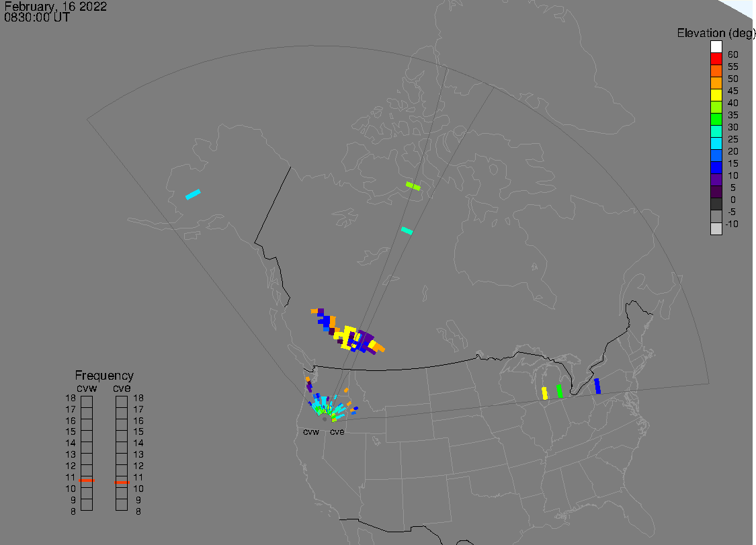This screenshot has width=756, height=545.
Task: Click the dark blue bar near New York
Action: click(597, 386)
